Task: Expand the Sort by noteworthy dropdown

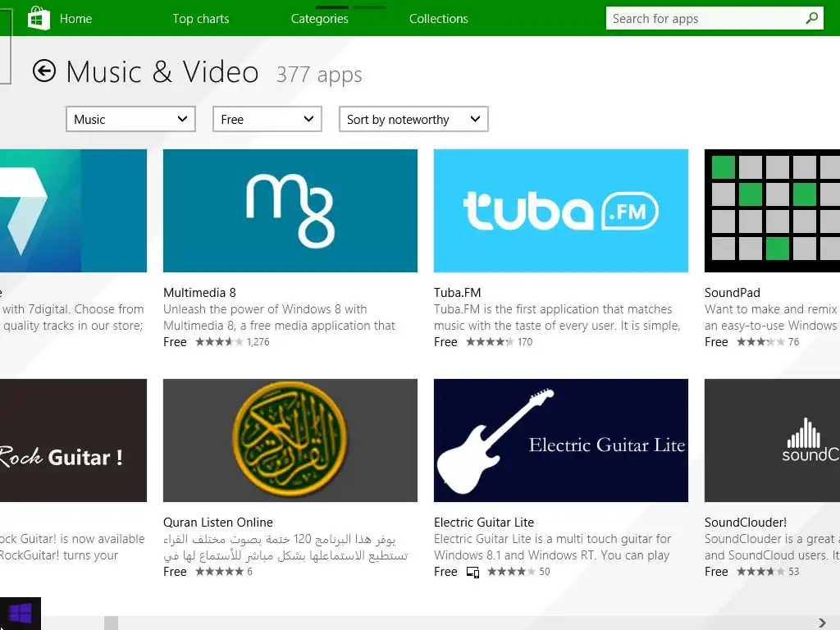Action: (x=413, y=119)
